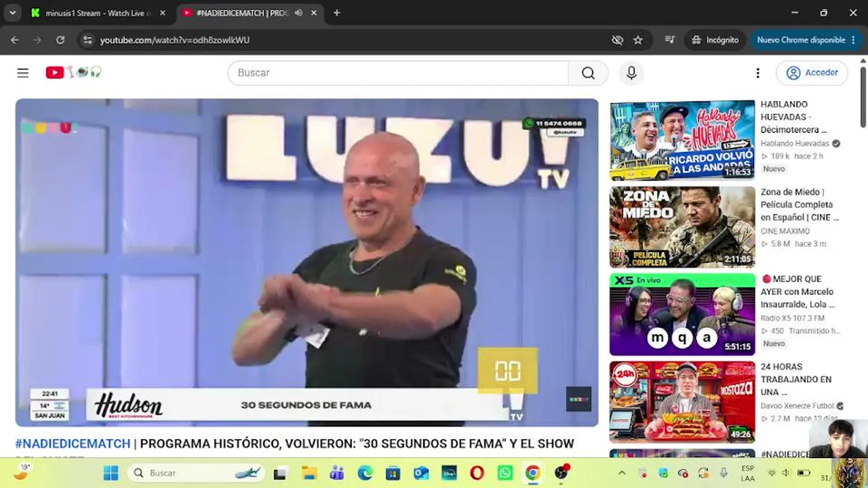Open Chrome media controls button

(670, 40)
